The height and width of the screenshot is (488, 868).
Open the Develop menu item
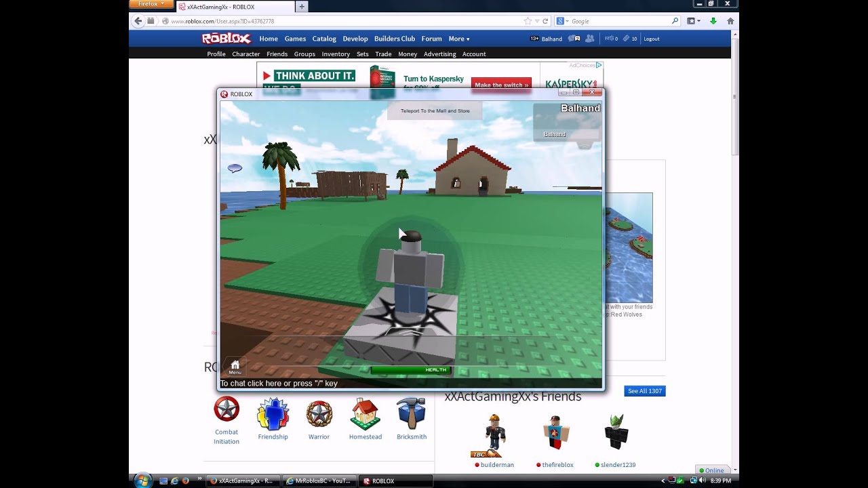[355, 39]
